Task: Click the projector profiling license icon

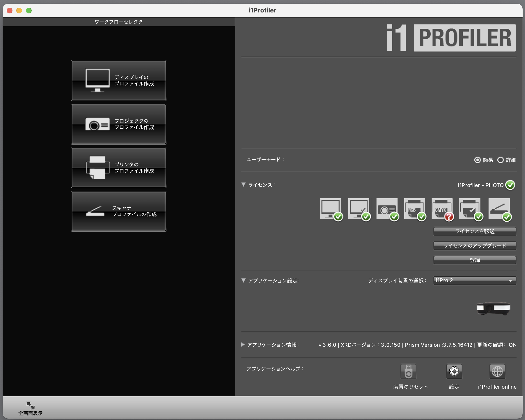Action: point(388,209)
